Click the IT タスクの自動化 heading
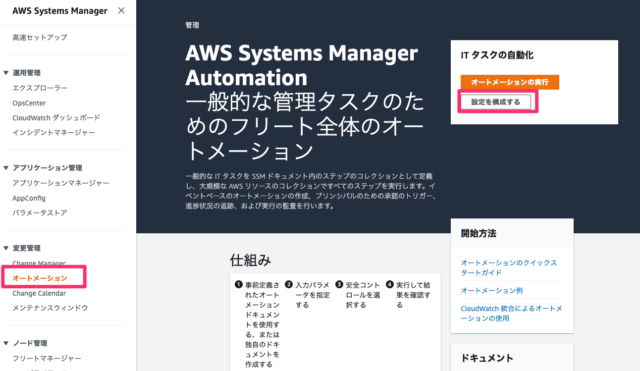640x371 pixels. tap(497, 55)
